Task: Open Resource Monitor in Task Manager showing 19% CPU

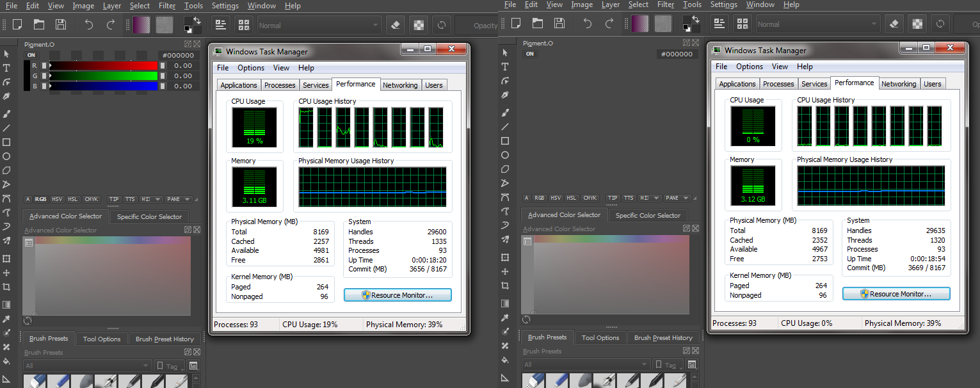Action: point(398,295)
